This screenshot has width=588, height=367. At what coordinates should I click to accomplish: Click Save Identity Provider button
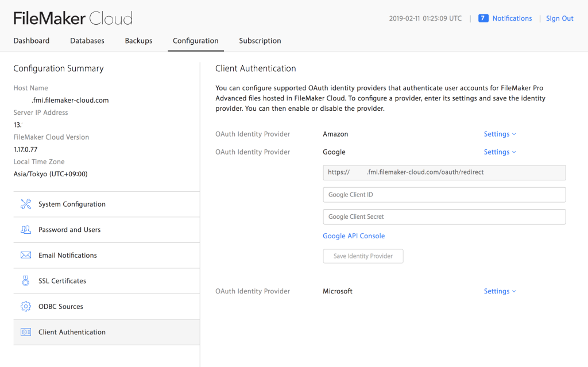363,256
